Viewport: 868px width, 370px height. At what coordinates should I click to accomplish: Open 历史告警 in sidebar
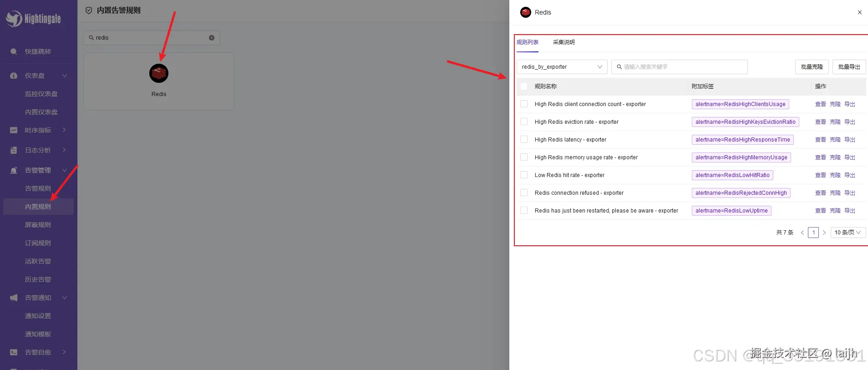tap(38, 279)
